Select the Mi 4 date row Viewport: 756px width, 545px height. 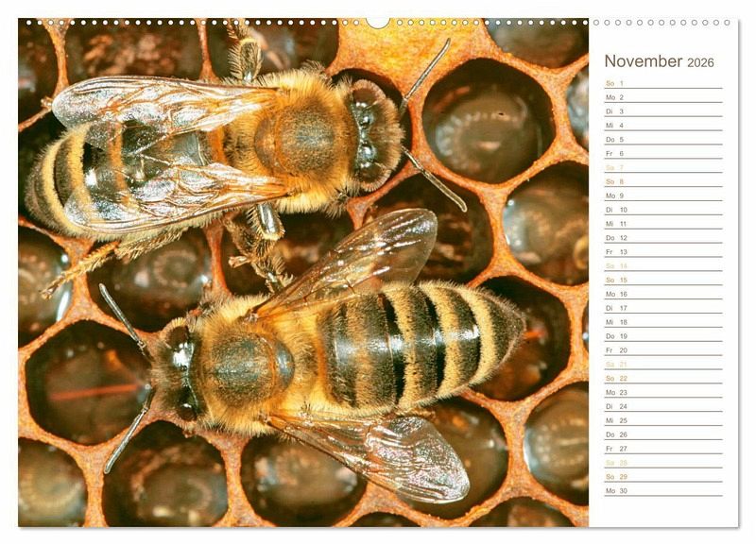(x=661, y=126)
